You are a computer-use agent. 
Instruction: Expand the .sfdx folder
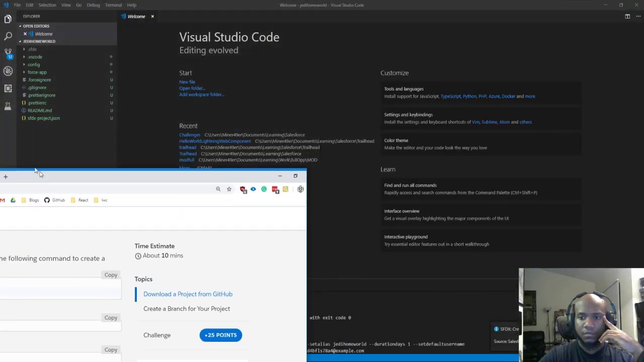pyautogui.click(x=32, y=49)
